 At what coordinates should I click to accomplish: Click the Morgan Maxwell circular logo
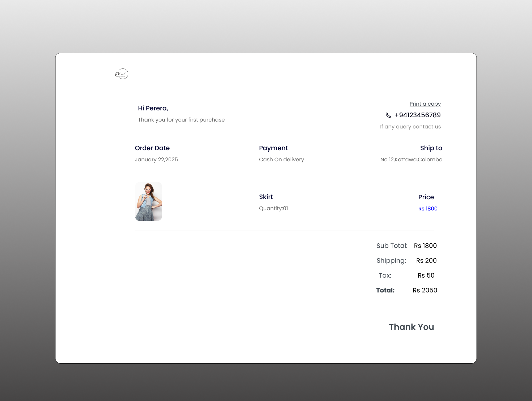coord(122,74)
